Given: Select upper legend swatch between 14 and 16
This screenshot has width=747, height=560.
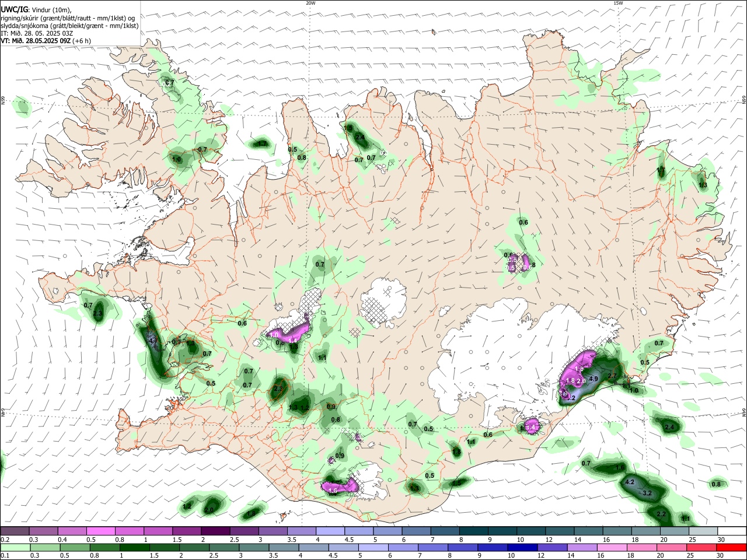Looking at the screenshot, I should pos(588,531).
